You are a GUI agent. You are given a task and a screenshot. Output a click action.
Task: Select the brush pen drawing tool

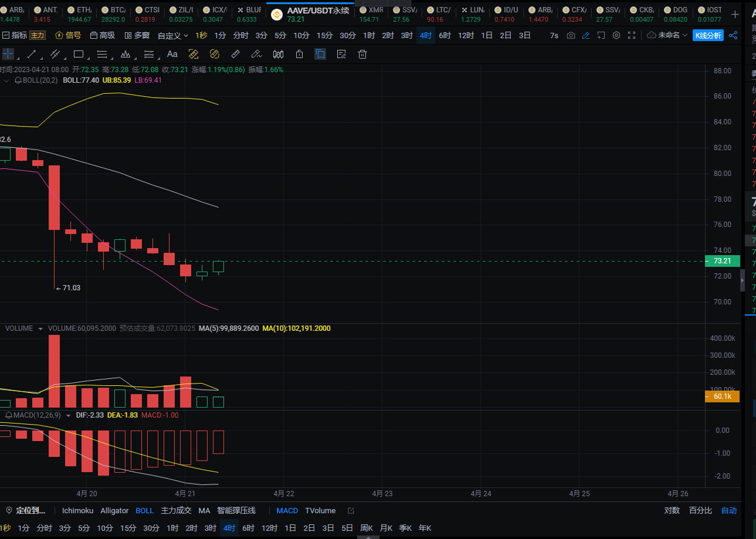256,54
